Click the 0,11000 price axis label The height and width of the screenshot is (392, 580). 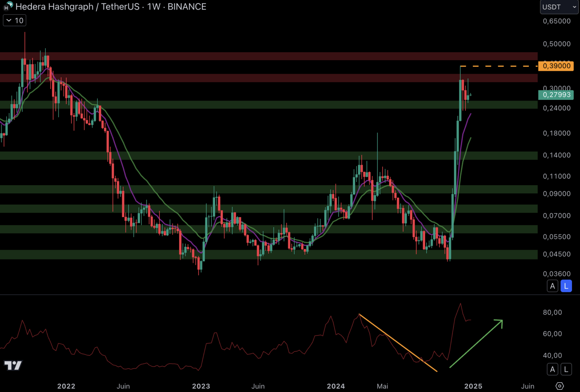coord(556,176)
